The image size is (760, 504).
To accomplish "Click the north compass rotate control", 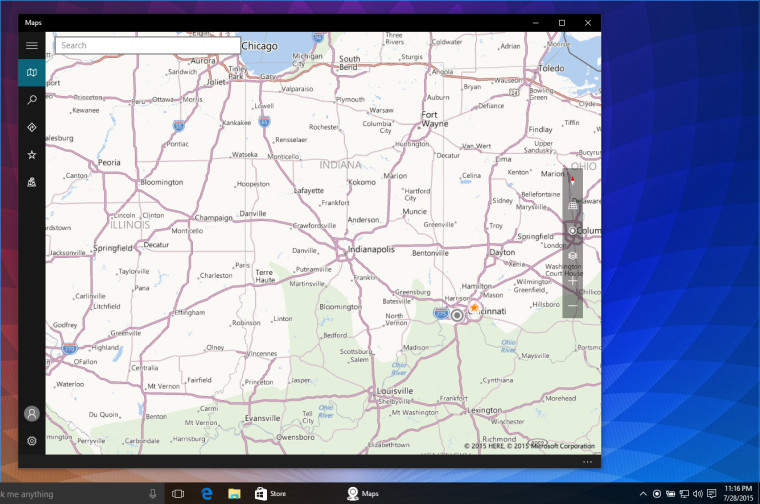I will click(x=572, y=181).
